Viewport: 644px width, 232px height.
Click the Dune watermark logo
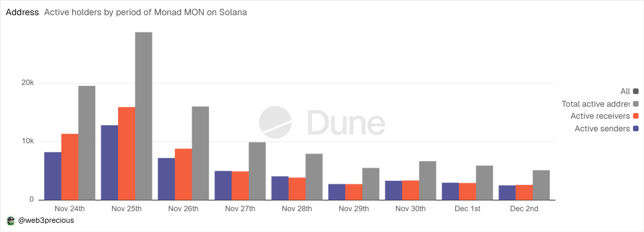click(322, 122)
